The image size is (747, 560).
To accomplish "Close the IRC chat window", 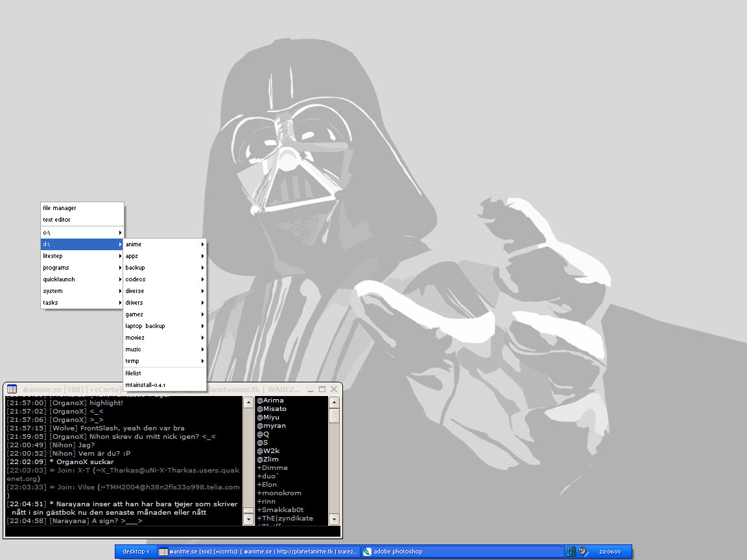I will (x=334, y=390).
